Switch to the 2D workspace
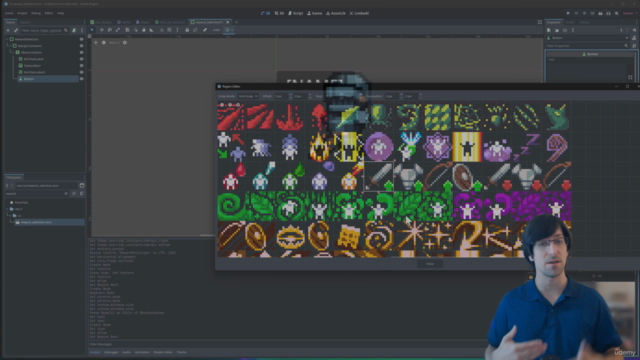The width and height of the screenshot is (640, 360). pyautogui.click(x=265, y=13)
